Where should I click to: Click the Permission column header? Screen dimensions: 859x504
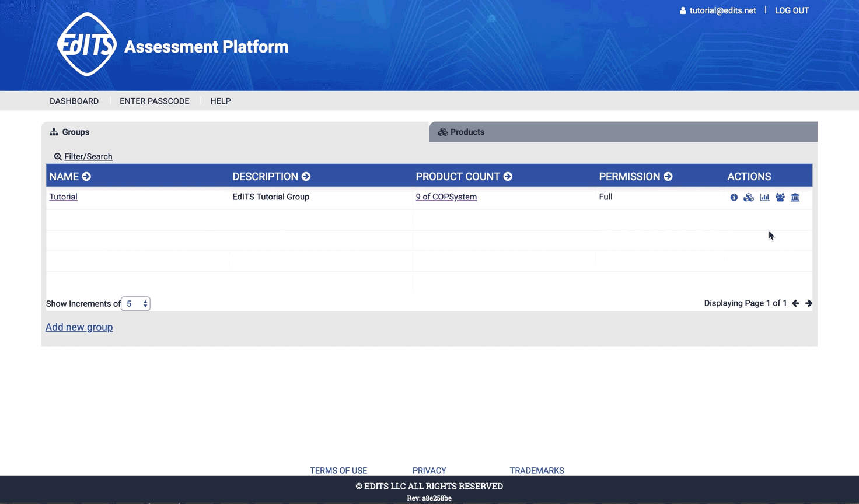(x=630, y=177)
